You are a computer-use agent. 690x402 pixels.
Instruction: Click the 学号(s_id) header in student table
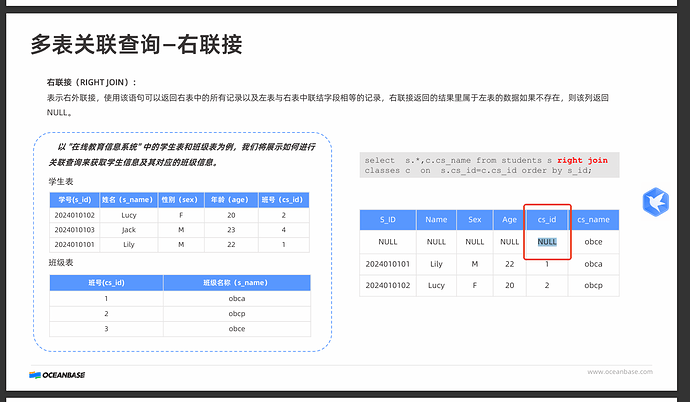click(75, 200)
